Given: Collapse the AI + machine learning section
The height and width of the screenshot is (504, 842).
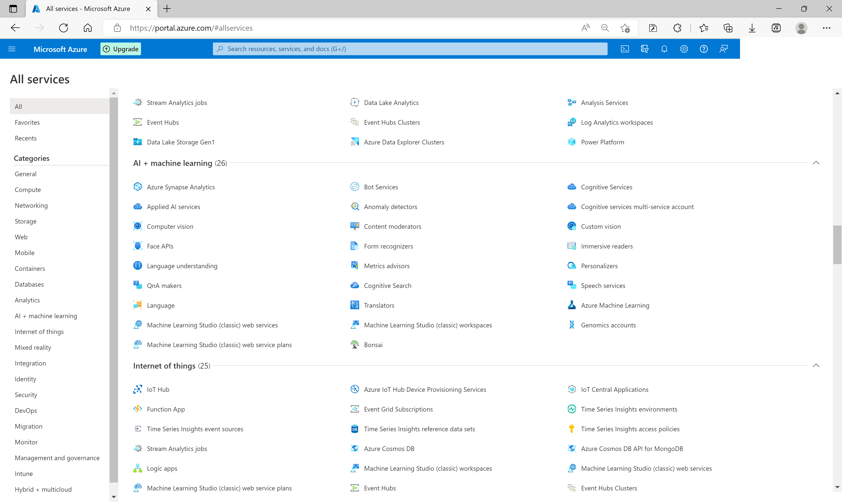Looking at the screenshot, I should coord(816,163).
